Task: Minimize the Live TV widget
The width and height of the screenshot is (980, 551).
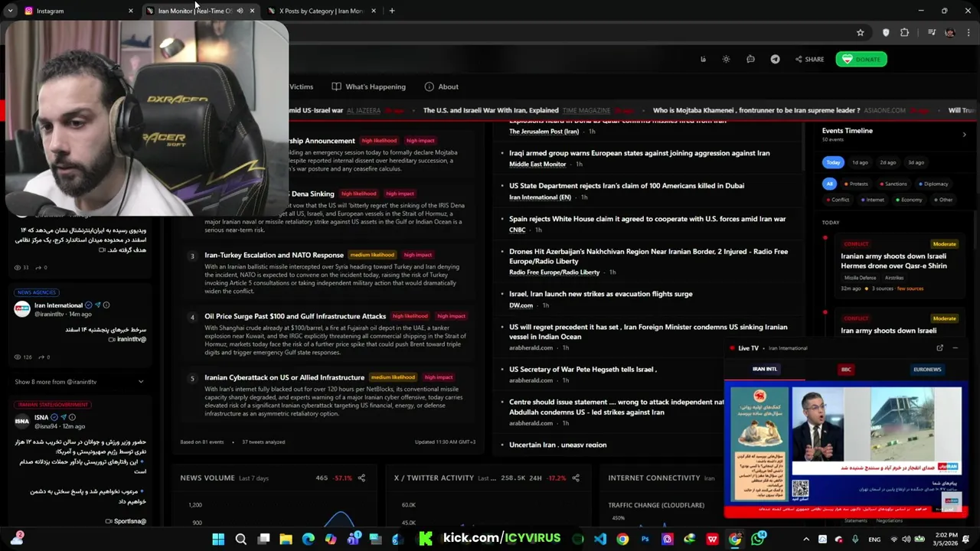Action: click(x=955, y=348)
